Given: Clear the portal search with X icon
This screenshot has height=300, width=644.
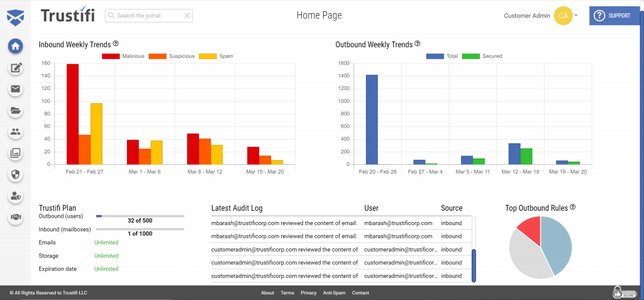Looking at the screenshot, I should [x=187, y=16].
